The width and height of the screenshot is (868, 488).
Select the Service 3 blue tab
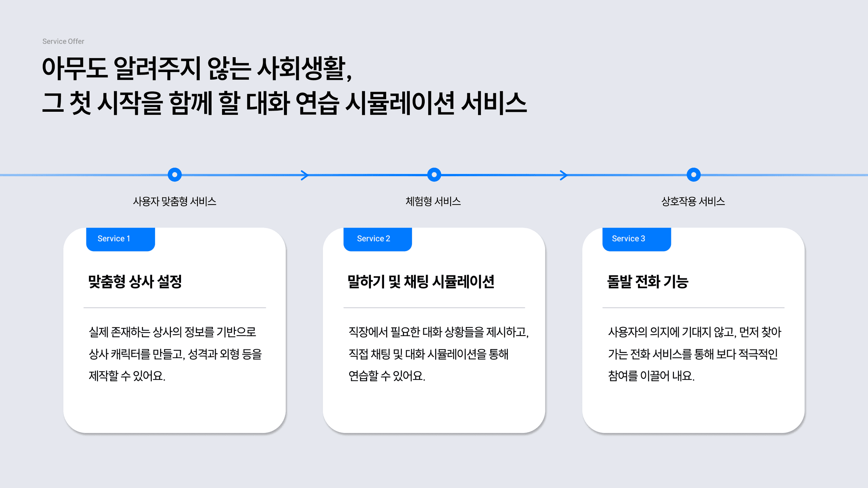click(x=637, y=239)
